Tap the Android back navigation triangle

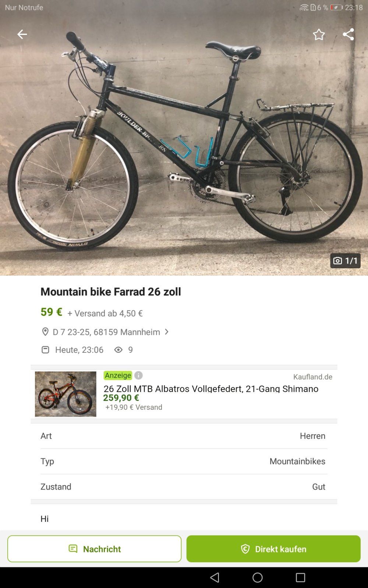pyautogui.click(x=215, y=577)
